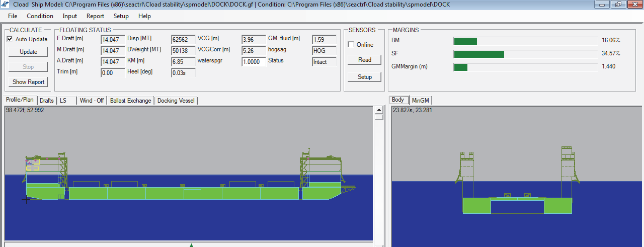Select the Ballast Exchange tab

point(130,101)
